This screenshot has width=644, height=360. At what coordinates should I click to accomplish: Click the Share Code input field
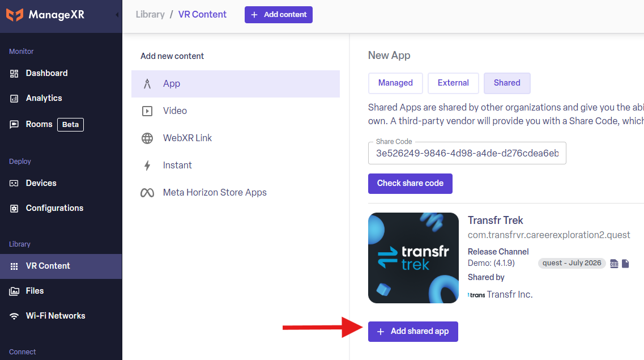click(x=467, y=153)
